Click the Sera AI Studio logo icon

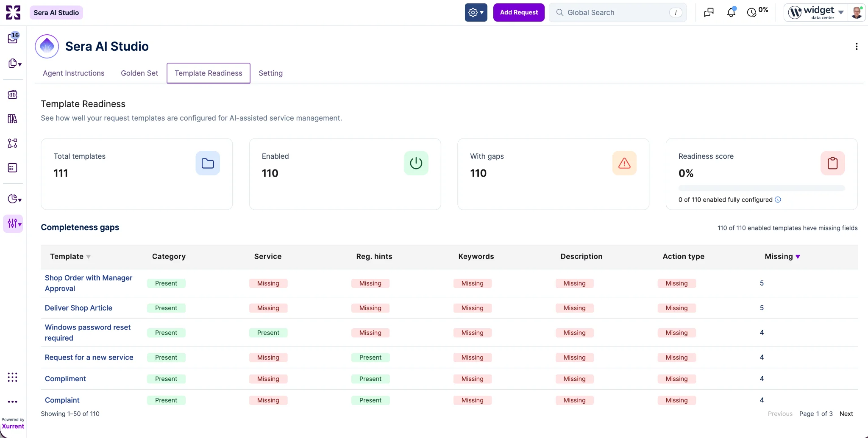(x=47, y=47)
